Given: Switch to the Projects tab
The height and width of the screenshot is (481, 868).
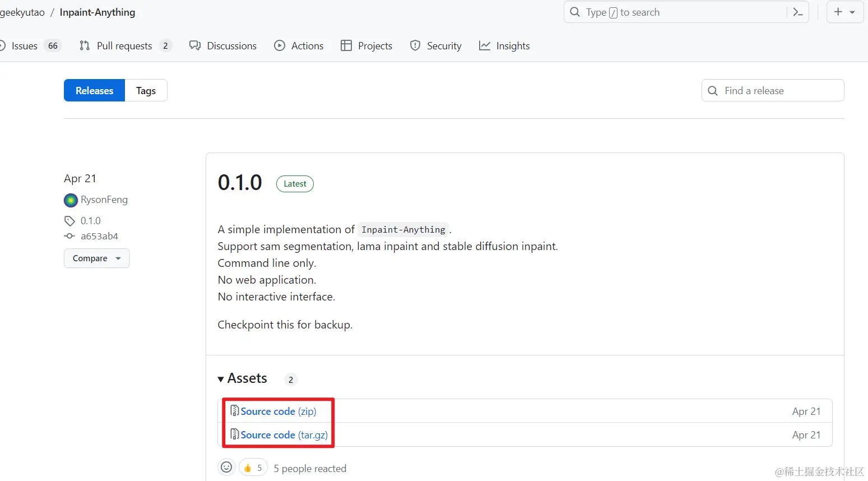Looking at the screenshot, I should point(366,46).
